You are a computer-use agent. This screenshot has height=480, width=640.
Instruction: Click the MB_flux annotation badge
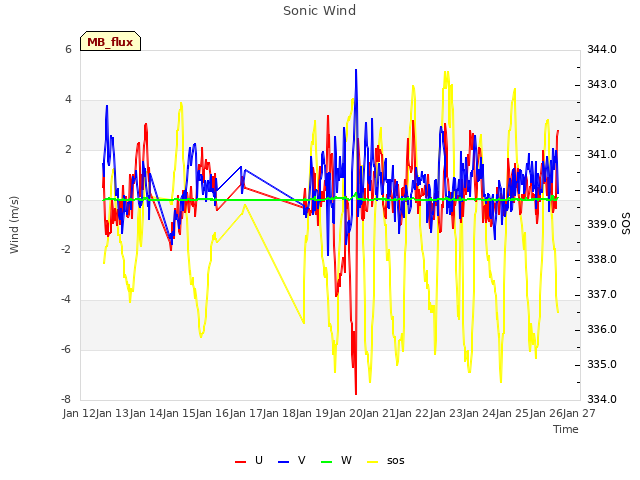click(x=110, y=41)
